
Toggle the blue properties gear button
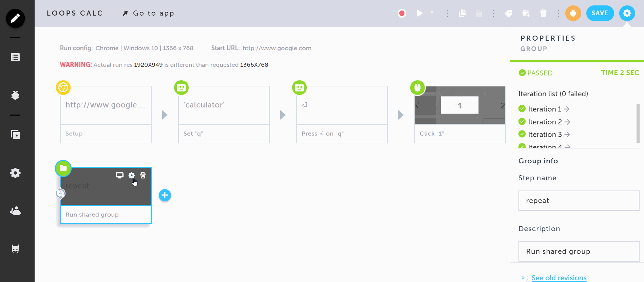627,13
